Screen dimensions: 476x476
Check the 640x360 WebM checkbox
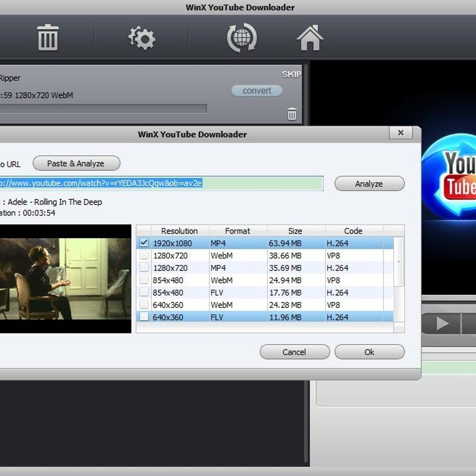(x=144, y=305)
